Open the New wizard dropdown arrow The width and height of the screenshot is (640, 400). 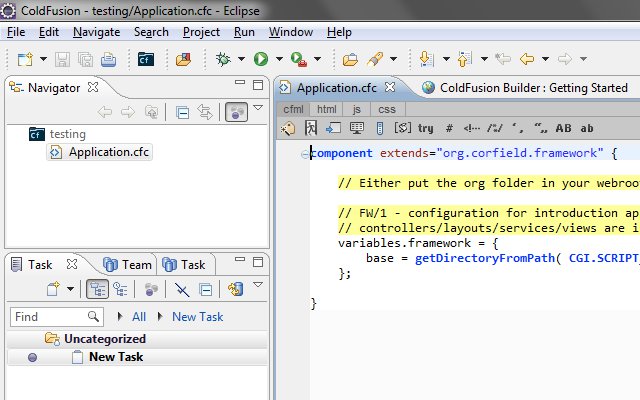click(43, 59)
